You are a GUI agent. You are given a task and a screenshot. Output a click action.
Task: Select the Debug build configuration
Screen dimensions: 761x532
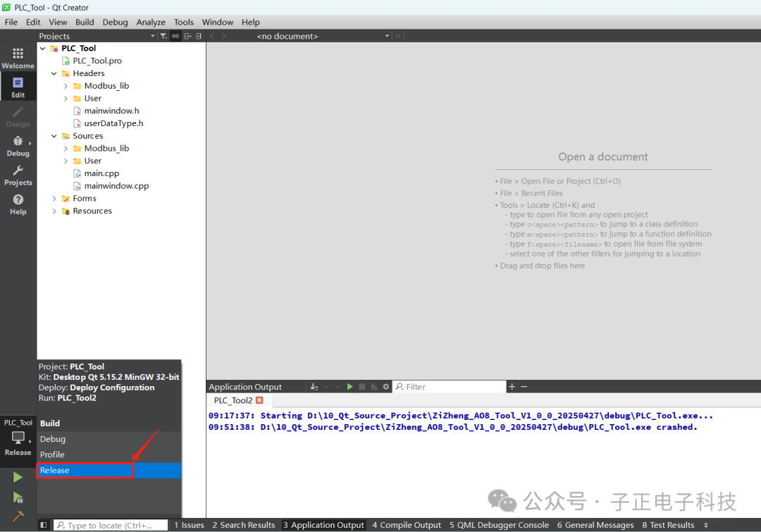click(x=109, y=439)
